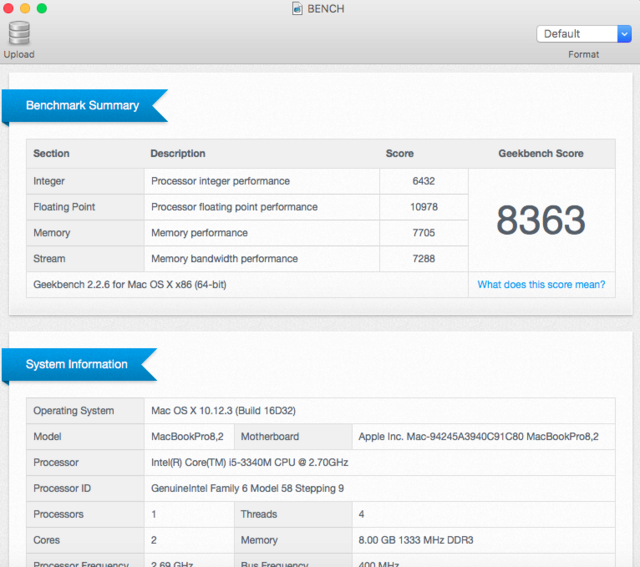The image size is (640, 567).
Task: Click the Stream section label
Action: coord(49,259)
